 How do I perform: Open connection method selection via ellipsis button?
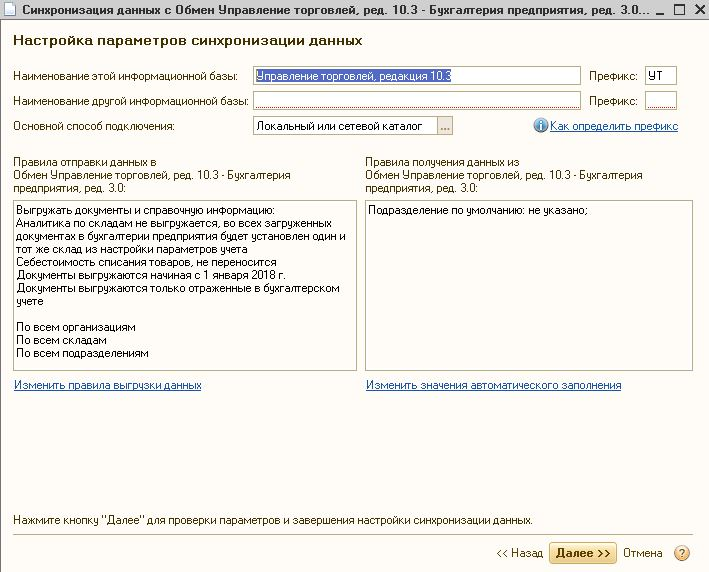[445, 126]
